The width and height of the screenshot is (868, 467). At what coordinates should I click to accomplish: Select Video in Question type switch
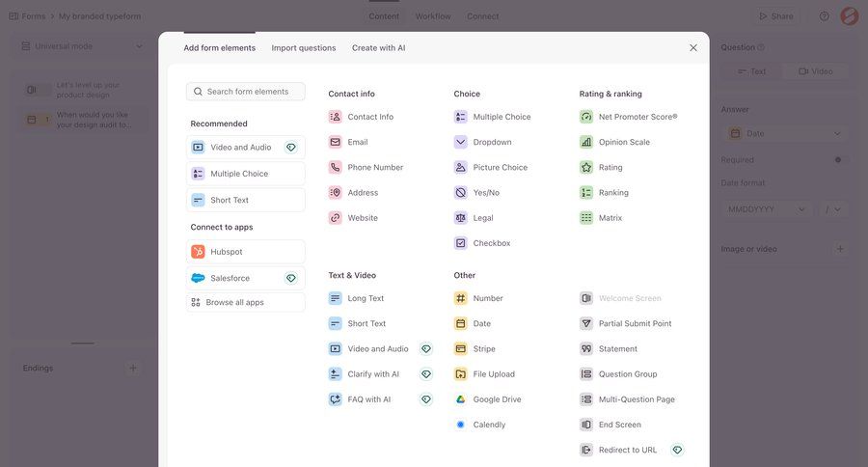click(815, 71)
